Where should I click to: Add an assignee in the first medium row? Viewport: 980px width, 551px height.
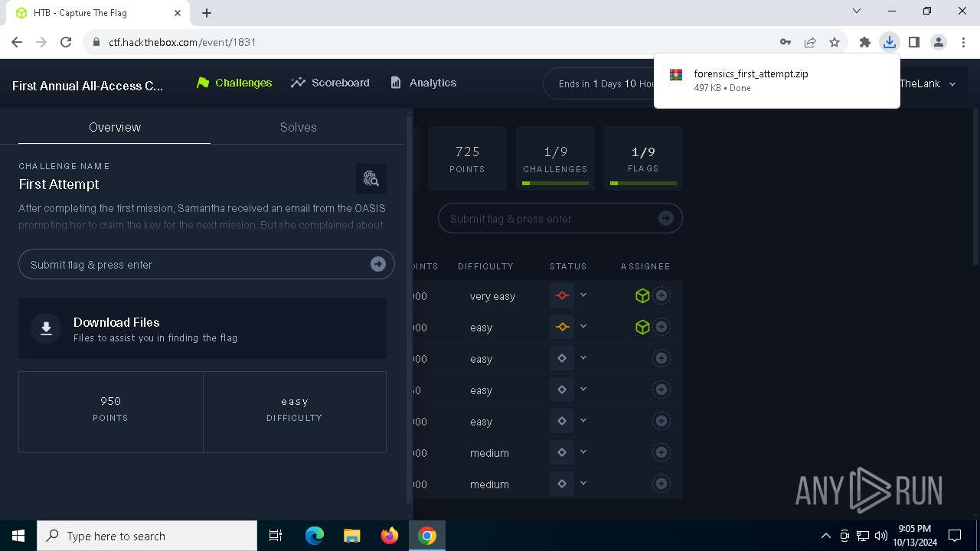pyautogui.click(x=661, y=452)
